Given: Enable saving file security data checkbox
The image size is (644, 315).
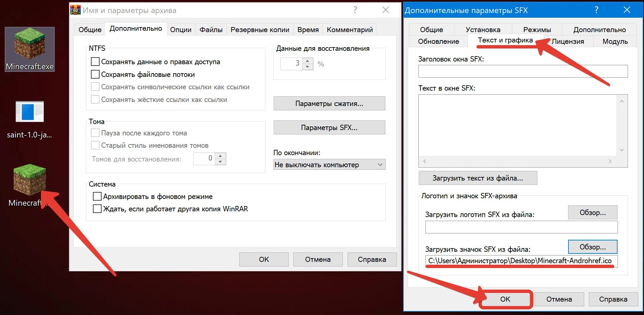Looking at the screenshot, I should pyautogui.click(x=95, y=62).
